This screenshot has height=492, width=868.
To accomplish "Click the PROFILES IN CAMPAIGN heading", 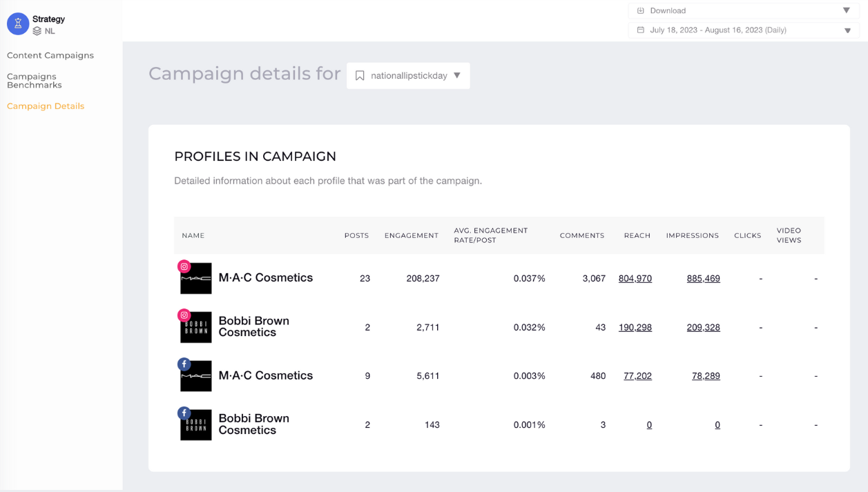I will (x=255, y=157).
